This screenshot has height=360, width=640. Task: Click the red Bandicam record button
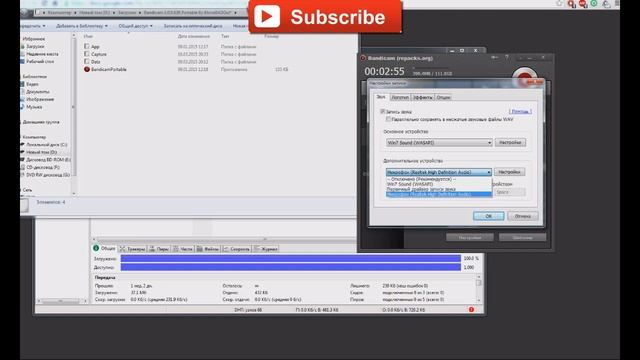click(524, 77)
